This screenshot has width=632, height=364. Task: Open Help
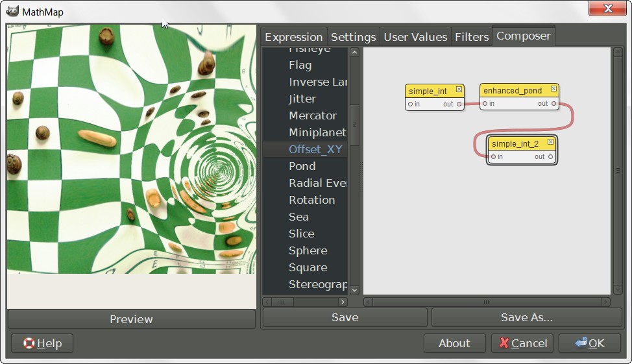(42, 343)
